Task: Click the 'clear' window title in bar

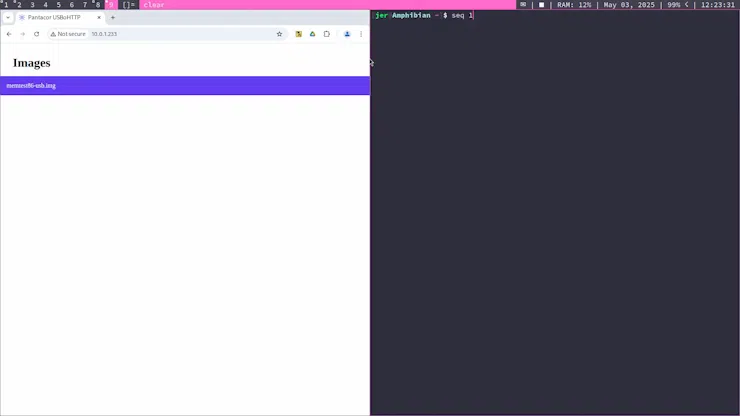Action: (x=154, y=5)
